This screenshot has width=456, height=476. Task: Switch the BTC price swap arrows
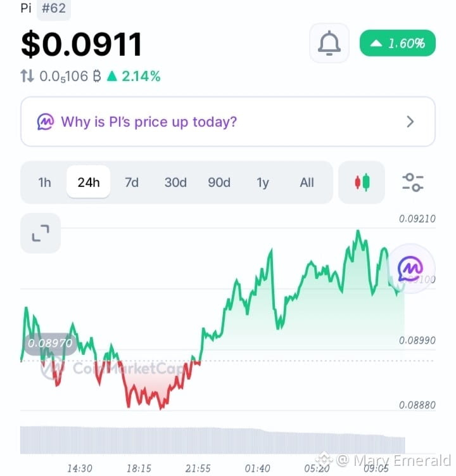point(27,76)
